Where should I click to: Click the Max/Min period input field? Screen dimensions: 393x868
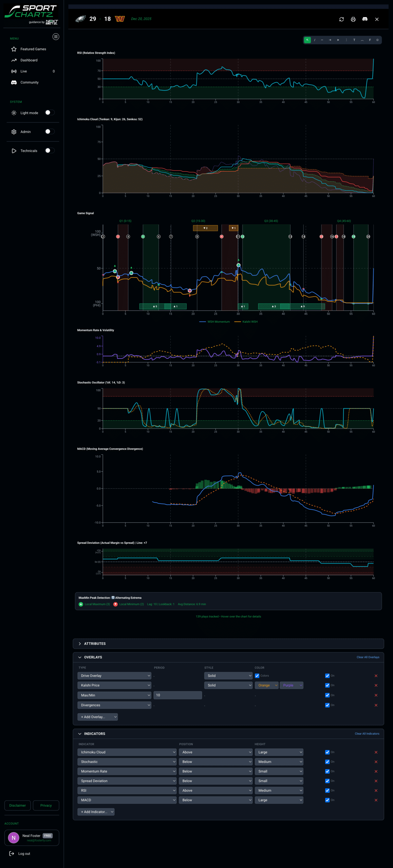177,695
